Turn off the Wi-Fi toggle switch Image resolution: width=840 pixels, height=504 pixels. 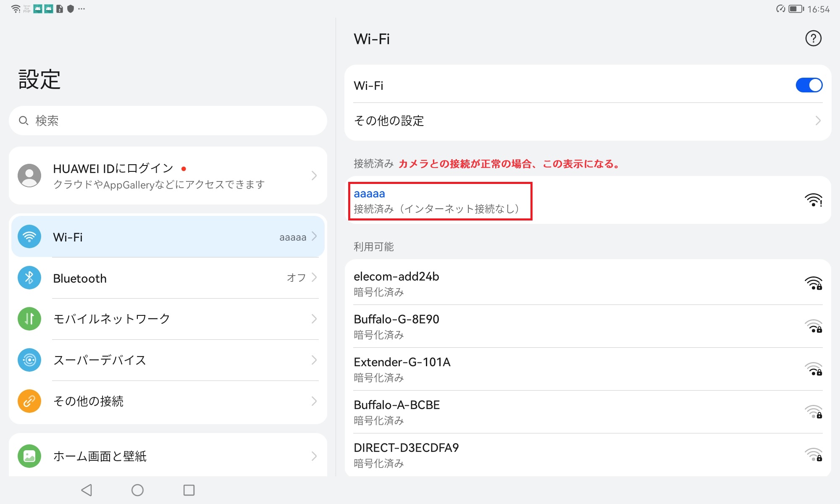pos(809,85)
